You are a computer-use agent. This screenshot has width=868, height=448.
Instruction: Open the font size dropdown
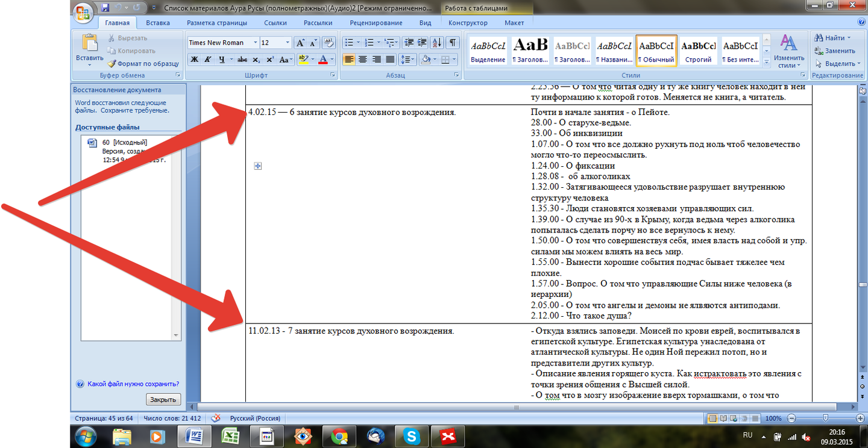pyautogui.click(x=287, y=43)
